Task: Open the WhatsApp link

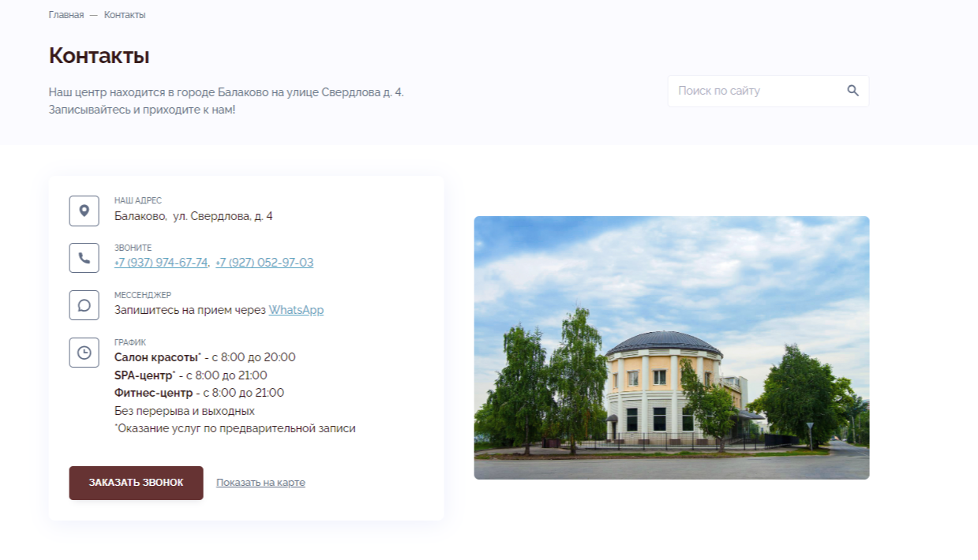Action: (296, 310)
